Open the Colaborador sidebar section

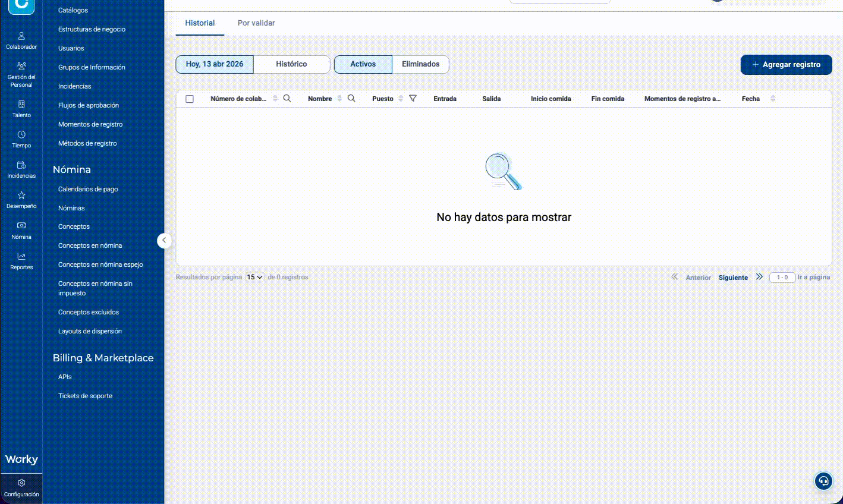[x=21, y=40]
